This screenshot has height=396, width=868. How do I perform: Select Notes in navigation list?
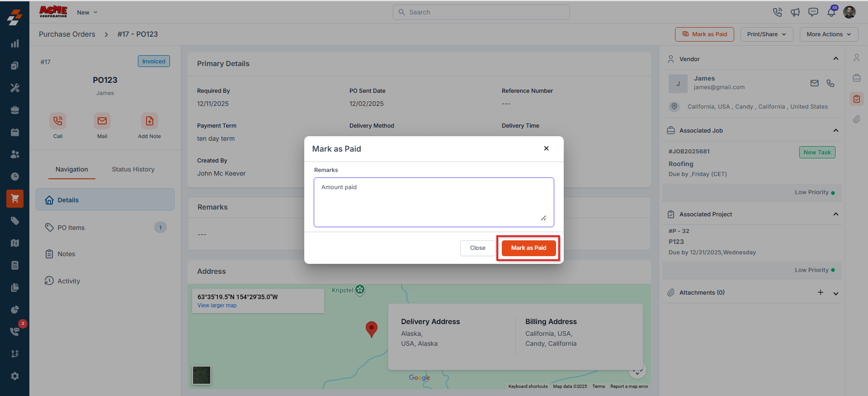[x=105, y=254]
